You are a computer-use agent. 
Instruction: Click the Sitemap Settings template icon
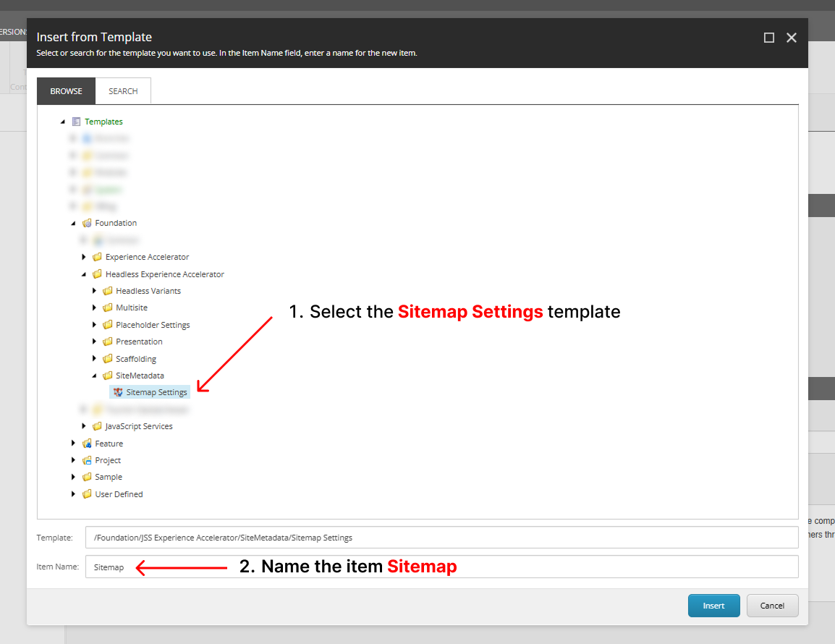click(x=118, y=392)
